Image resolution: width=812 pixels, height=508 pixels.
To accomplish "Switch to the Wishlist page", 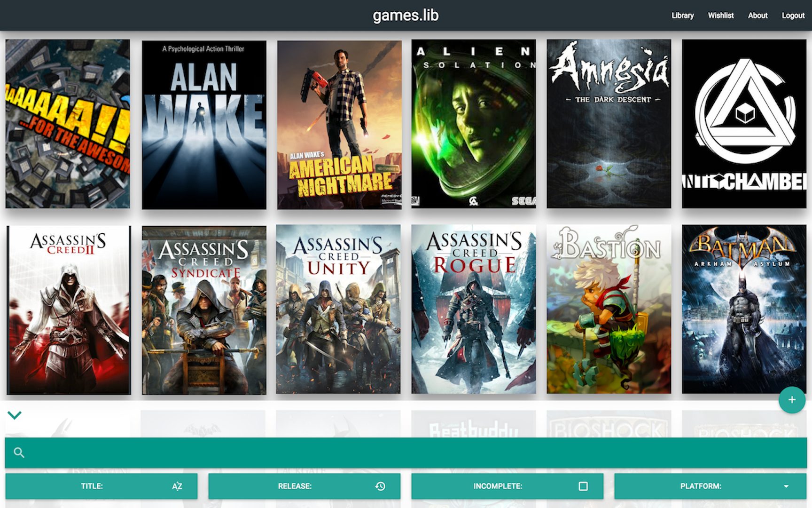I will tap(720, 15).
